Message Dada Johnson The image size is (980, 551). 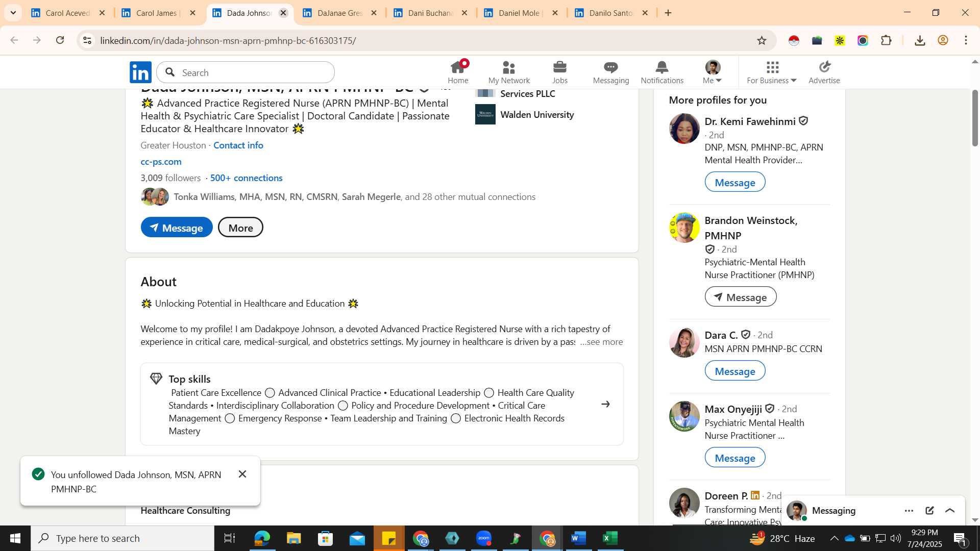[x=177, y=228]
